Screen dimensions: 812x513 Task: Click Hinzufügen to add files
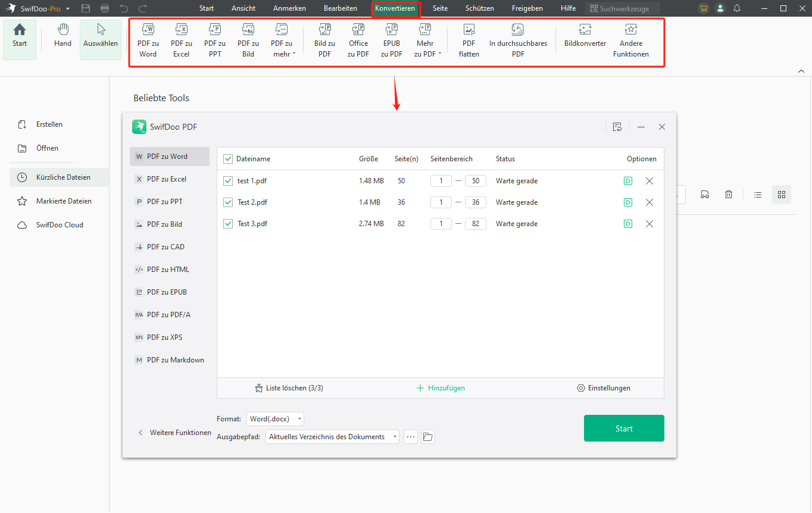441,388
